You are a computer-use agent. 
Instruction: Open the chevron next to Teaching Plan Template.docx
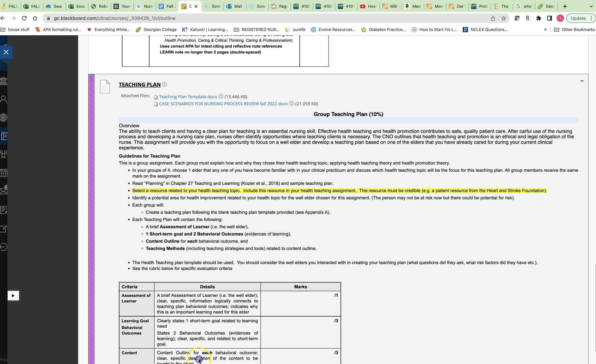[x=221, y=97]
